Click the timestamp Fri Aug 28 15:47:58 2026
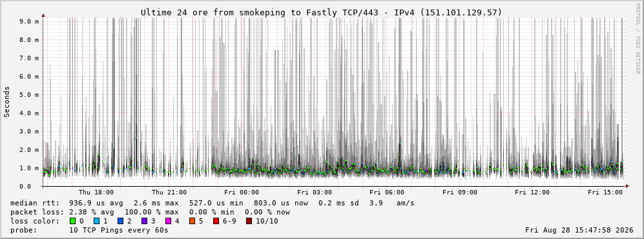 click(579, 230)
